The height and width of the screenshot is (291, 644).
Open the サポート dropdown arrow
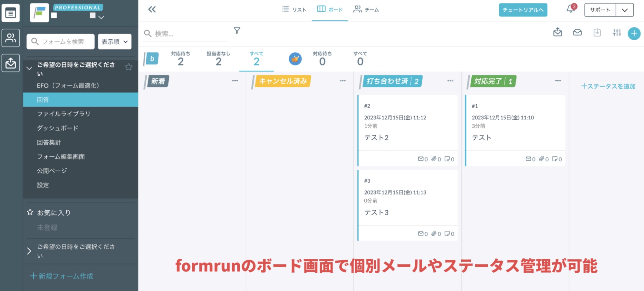(625, 10)
